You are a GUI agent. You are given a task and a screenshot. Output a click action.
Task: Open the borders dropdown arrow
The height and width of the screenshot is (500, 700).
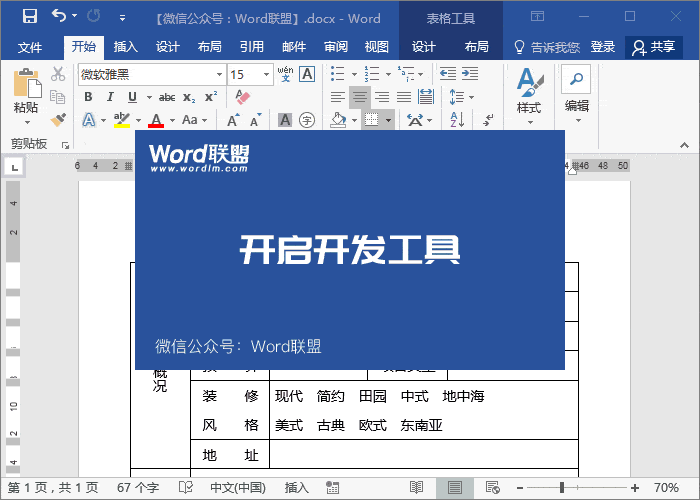[x=388, y=120]
